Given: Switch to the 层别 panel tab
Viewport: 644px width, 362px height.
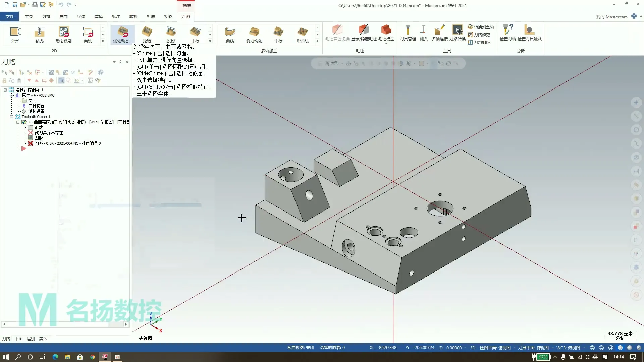Looking at the screenshot, I should click(x=30, y=339).
